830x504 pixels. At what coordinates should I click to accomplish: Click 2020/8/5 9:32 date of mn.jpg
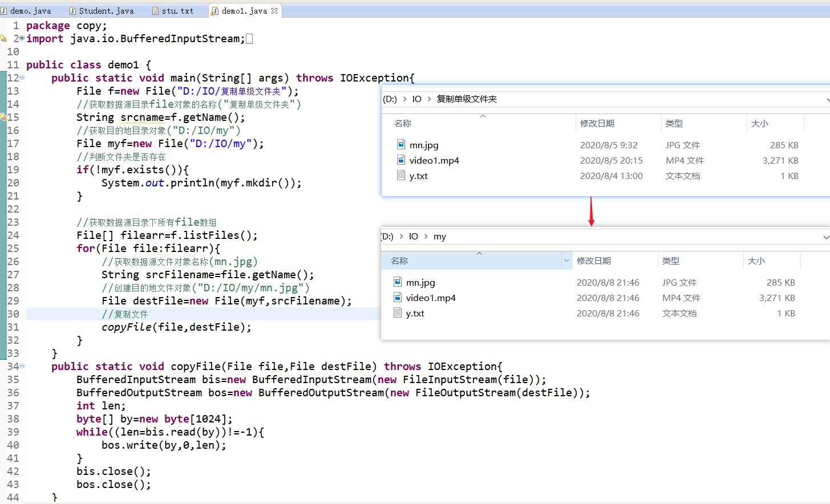[x=609, y=145]
